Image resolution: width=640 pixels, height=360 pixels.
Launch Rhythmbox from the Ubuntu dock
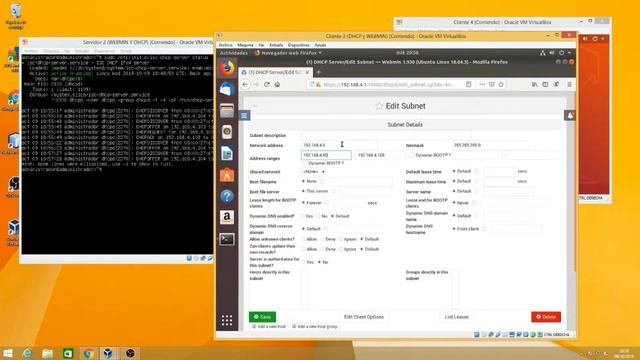point(227,132)
